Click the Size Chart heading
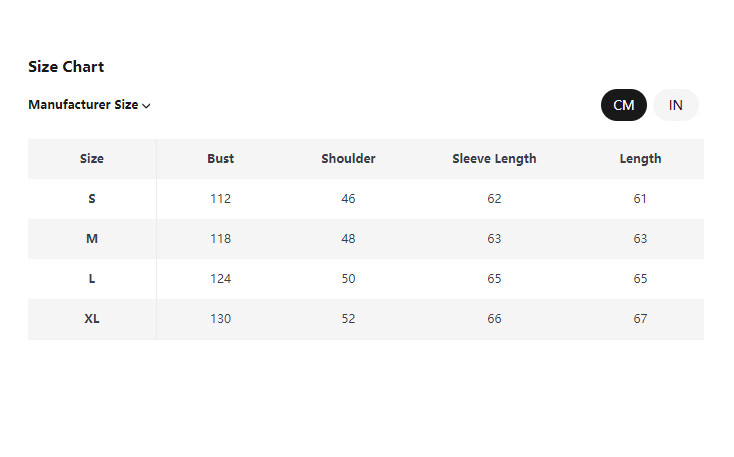Viewport: 734px width, 457px height. point(66,67)
